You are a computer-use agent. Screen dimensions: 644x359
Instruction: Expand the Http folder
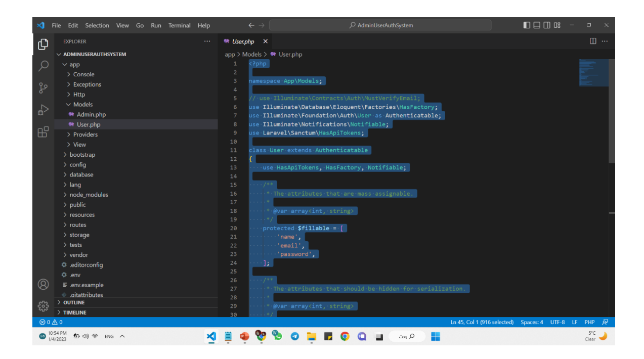(79, 95)
